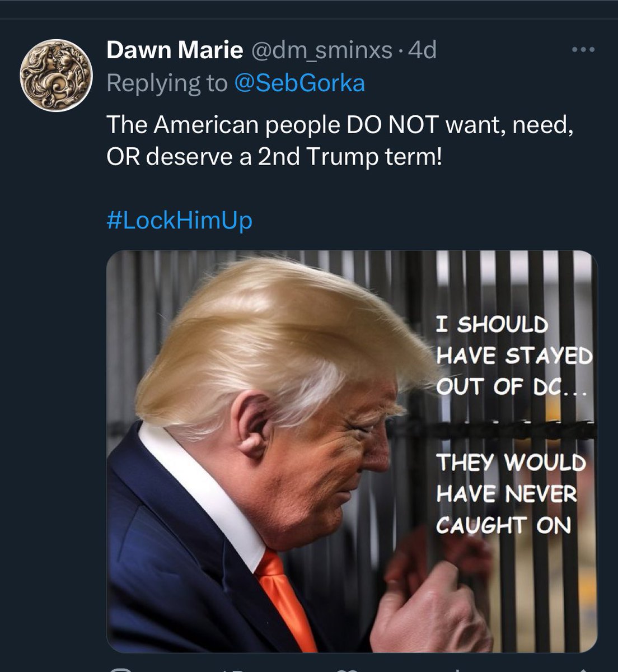Tap the blond hair area of the image
Viewport: 618px width, 672px height.
[x=280, y=330]
